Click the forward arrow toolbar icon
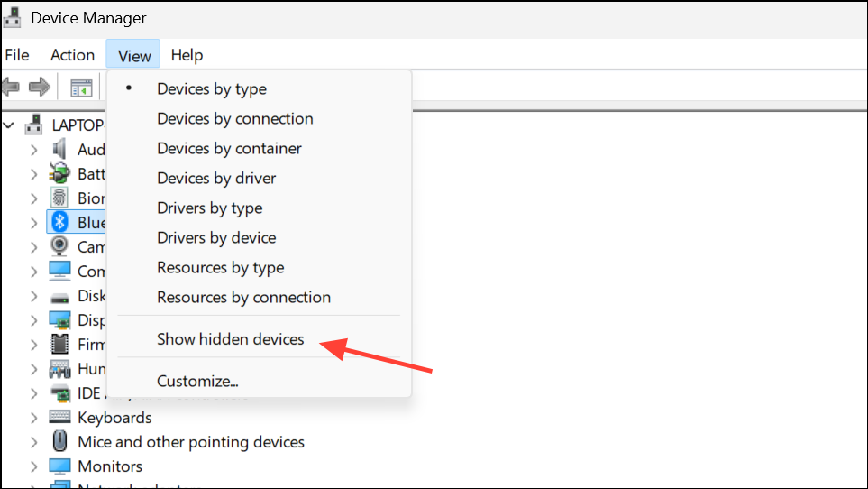The width and height of the screenshot is (868, 489). tap(40, 87)
